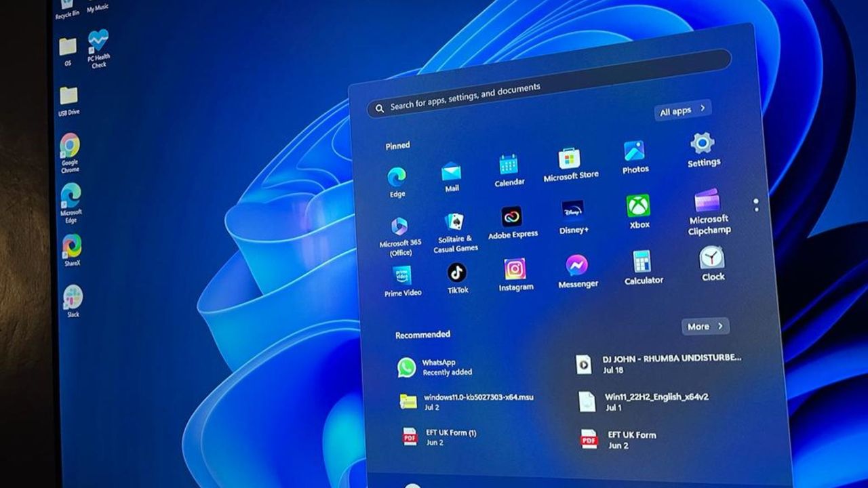Open the Photos app

[x=635, y=157]
